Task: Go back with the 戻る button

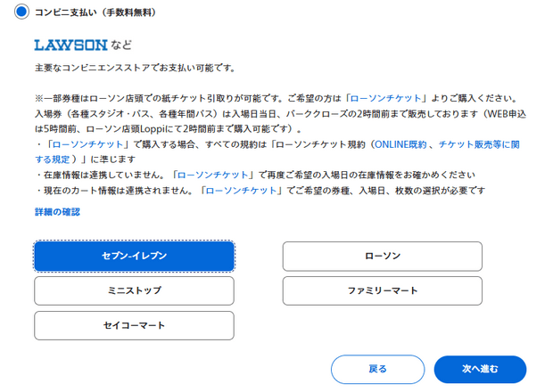Action: point(377,369)
